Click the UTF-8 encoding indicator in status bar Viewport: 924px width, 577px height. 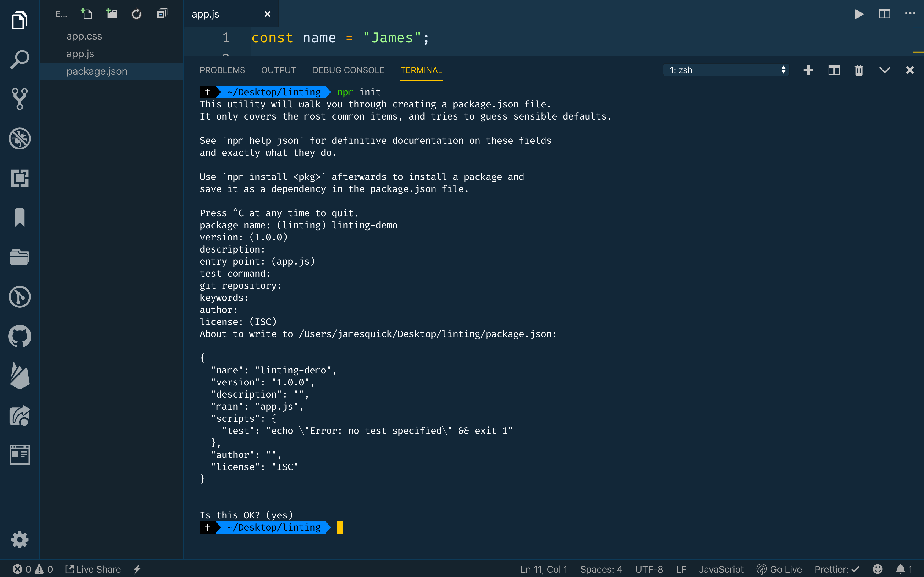click(x=649, y=569)
